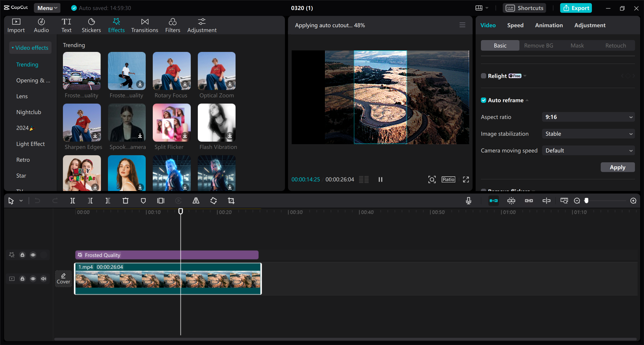Switch to the Animation tab
Viewport: 644px width, 345px height.
549,25
